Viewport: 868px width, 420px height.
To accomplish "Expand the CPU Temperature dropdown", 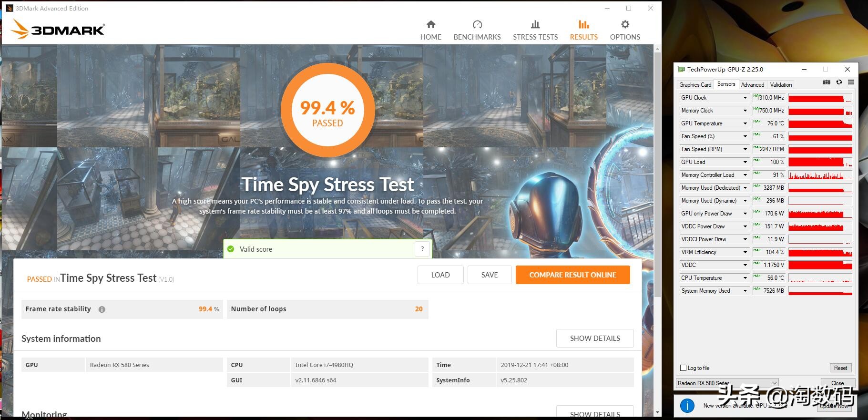I will point(745,278).
